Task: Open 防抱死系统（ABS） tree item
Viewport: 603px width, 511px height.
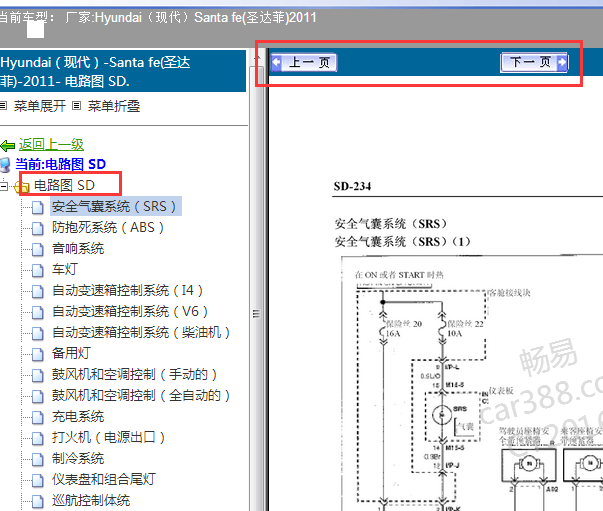Action: (108, 227)
